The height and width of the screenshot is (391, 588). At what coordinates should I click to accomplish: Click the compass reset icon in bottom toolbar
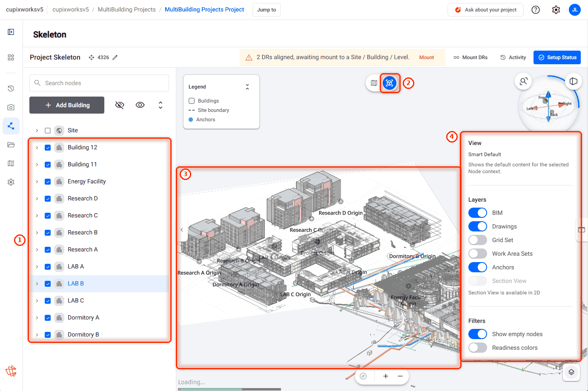pyautogui.click(x=363, y=376)
